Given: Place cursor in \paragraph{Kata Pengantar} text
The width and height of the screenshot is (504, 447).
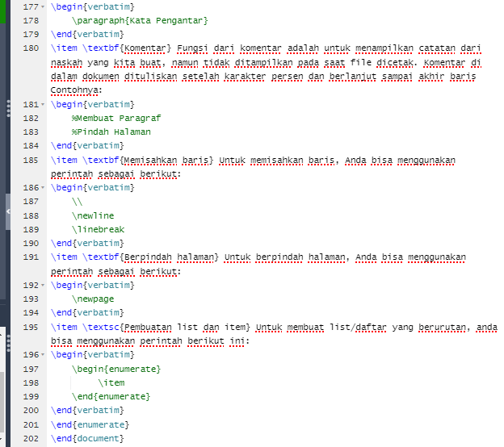Looking at the screenshot, I should (x=140, y=20).
